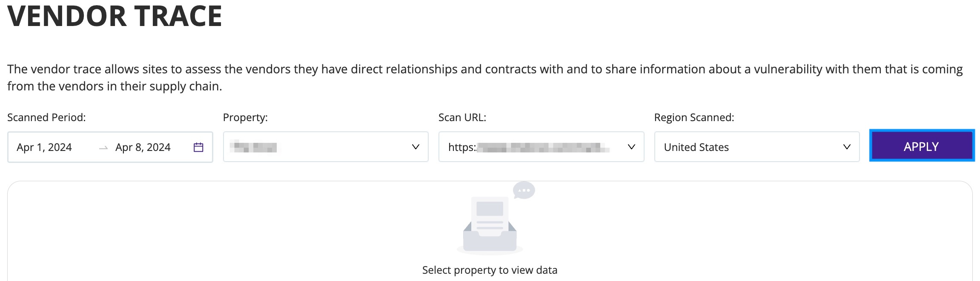Open the calendar icon in Scanned Period

coord(198,147)
